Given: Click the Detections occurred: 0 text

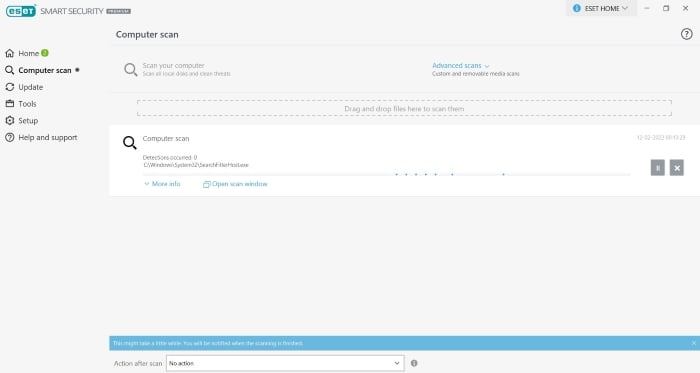Looking at the screenshot, I should click(x=170, y=157).
